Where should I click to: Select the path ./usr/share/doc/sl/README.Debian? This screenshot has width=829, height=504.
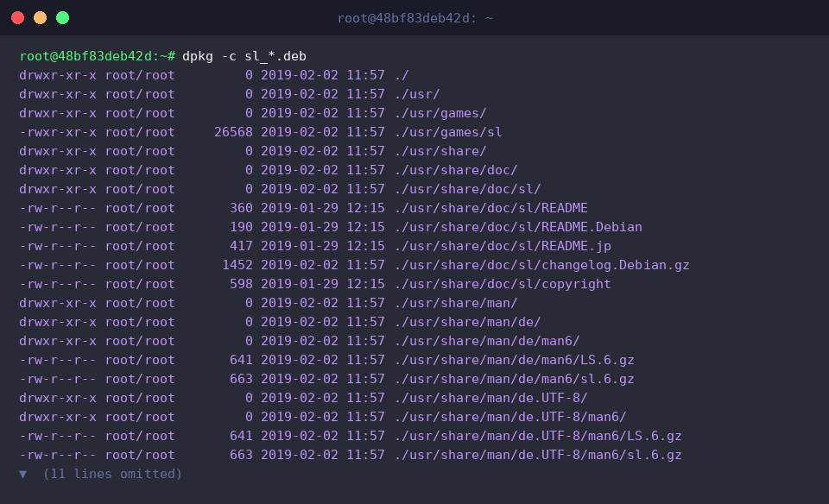[518, 227]
